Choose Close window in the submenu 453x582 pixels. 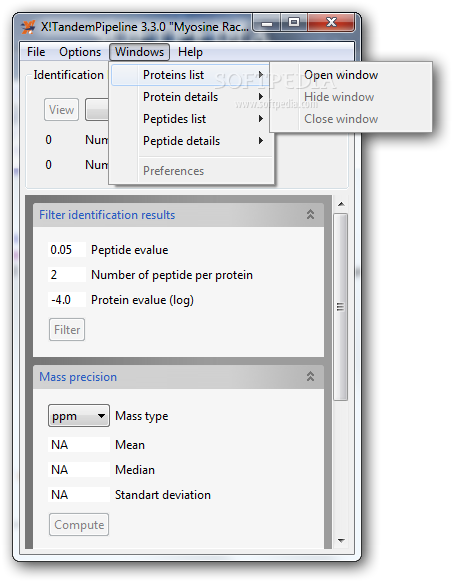click(351, 119)
